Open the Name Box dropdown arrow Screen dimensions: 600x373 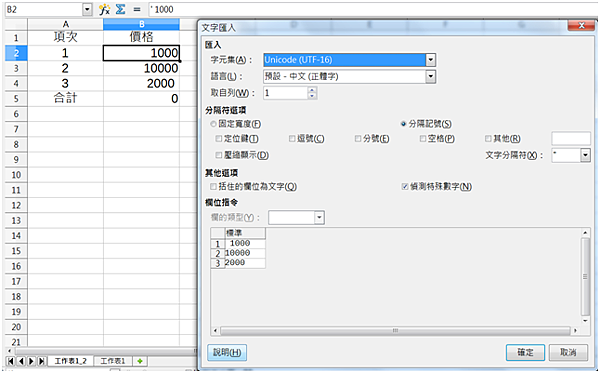[x=88, y=10]
